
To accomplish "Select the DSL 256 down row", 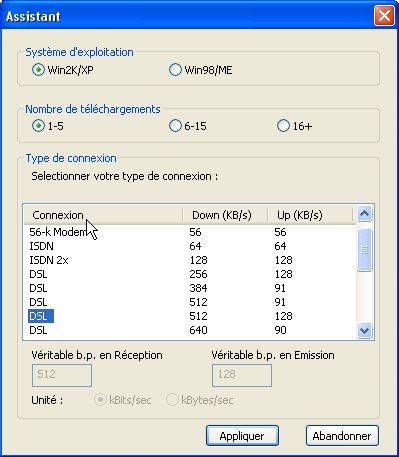I will click(190, 274).
